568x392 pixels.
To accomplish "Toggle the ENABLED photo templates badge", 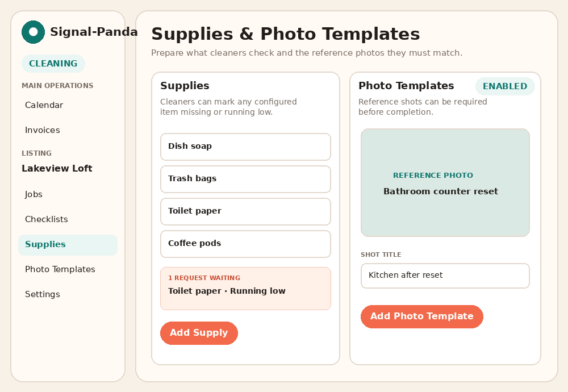I will coord(505,86).
